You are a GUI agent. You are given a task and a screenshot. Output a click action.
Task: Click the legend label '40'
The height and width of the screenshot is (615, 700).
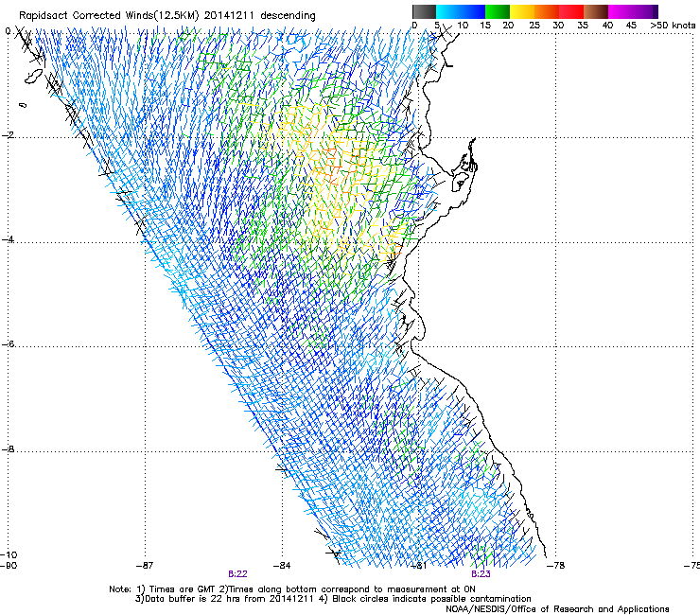tap(607, 26)
